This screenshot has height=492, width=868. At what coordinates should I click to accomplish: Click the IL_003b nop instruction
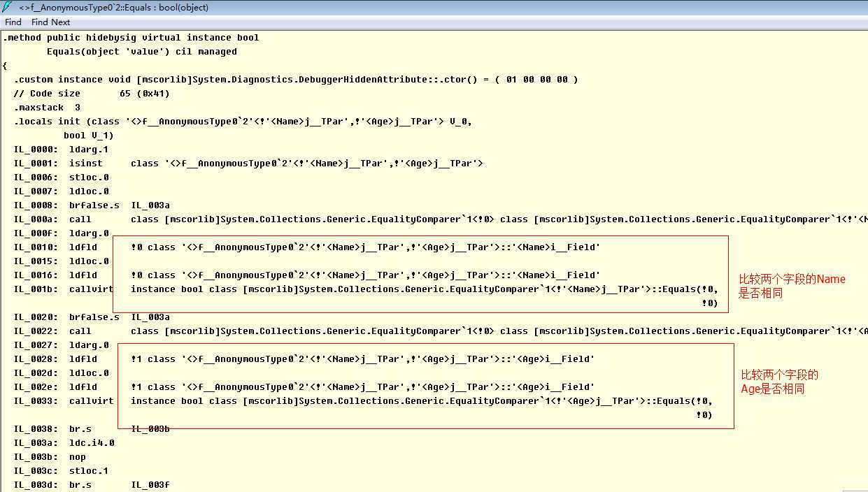coord(50,457)
